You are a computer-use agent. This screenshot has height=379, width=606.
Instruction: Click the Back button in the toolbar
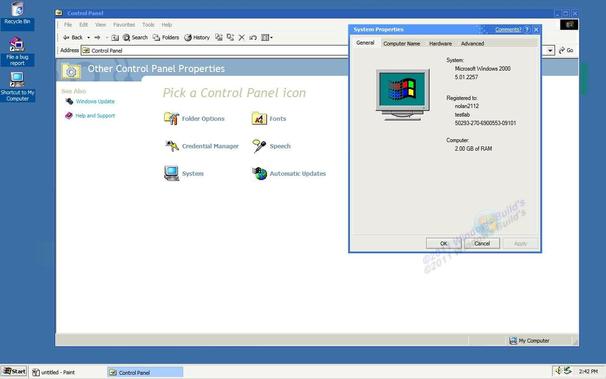click(73, 37)
